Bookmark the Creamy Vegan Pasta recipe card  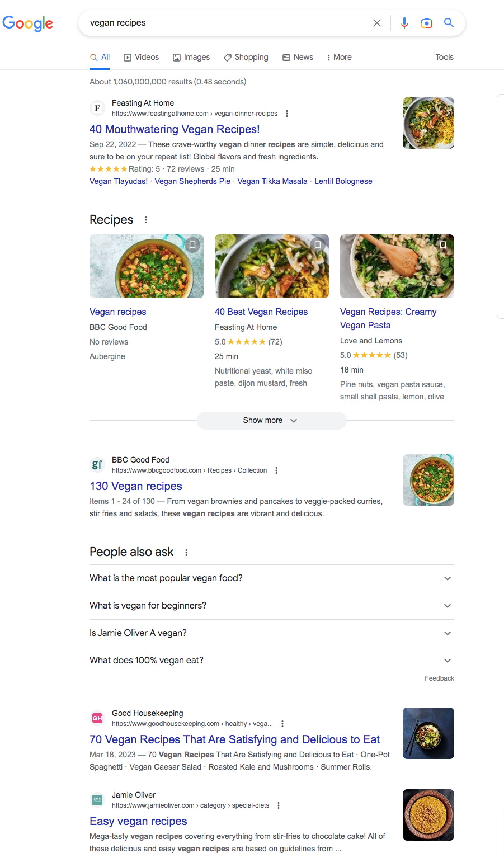443,245
